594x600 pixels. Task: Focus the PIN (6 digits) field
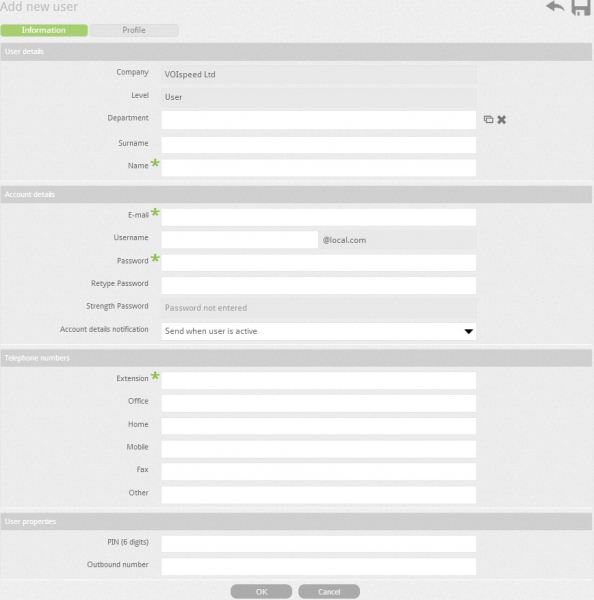tap(318, 544)
